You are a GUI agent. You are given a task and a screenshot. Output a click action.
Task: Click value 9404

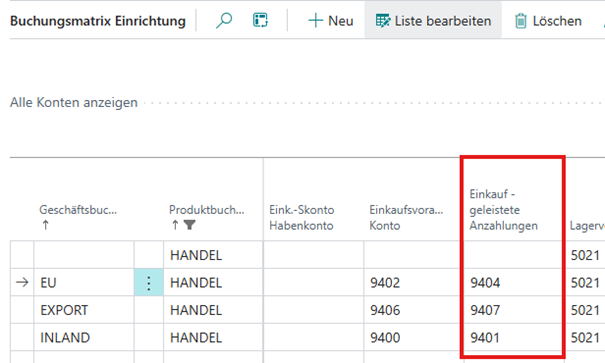tap(485, 283)
